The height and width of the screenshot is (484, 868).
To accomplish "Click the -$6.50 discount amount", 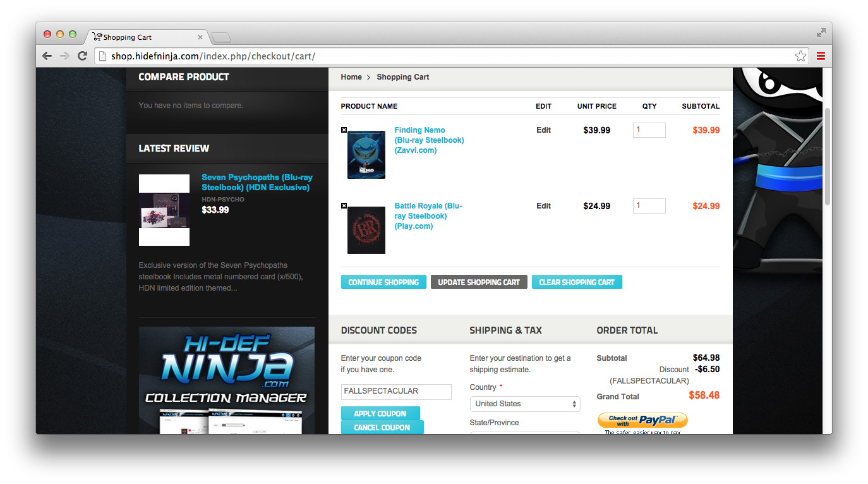I will tap(707, 369).
